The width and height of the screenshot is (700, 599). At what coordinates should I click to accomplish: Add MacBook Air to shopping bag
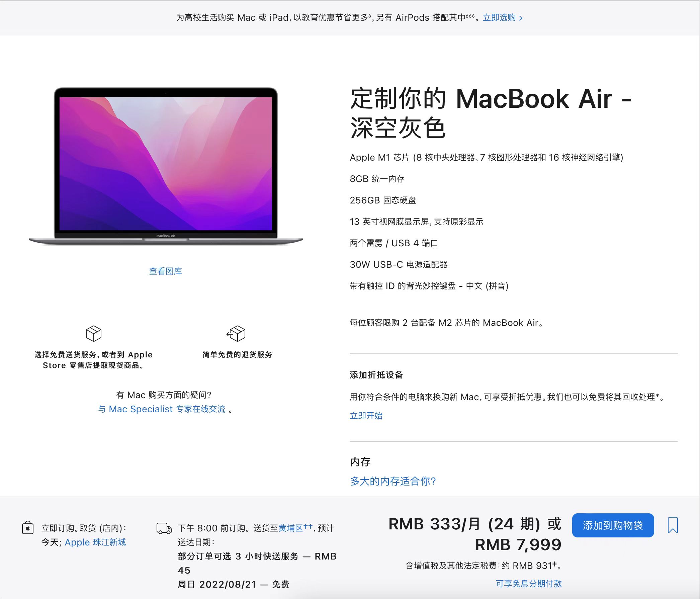(x=613, y=525)
